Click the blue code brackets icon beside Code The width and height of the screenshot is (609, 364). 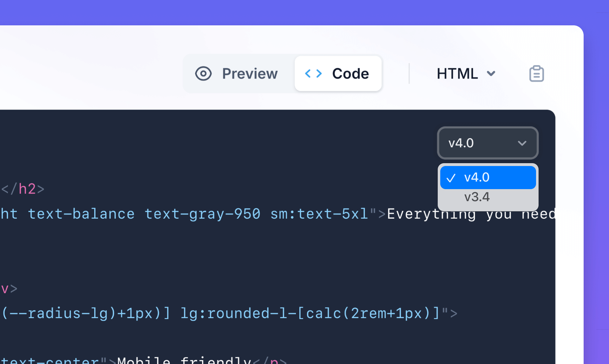[313, 73]
